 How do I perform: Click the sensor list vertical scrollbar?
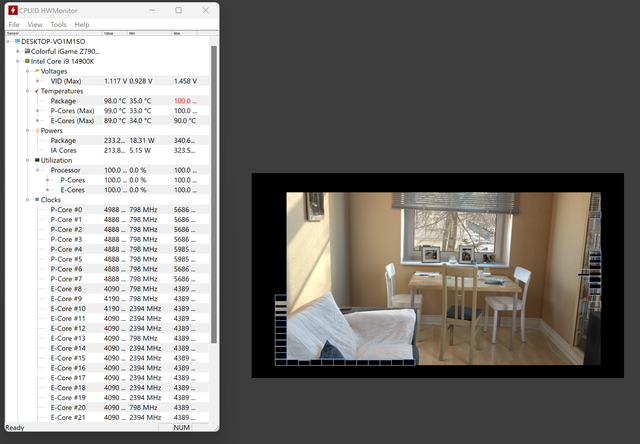point(213,200)
